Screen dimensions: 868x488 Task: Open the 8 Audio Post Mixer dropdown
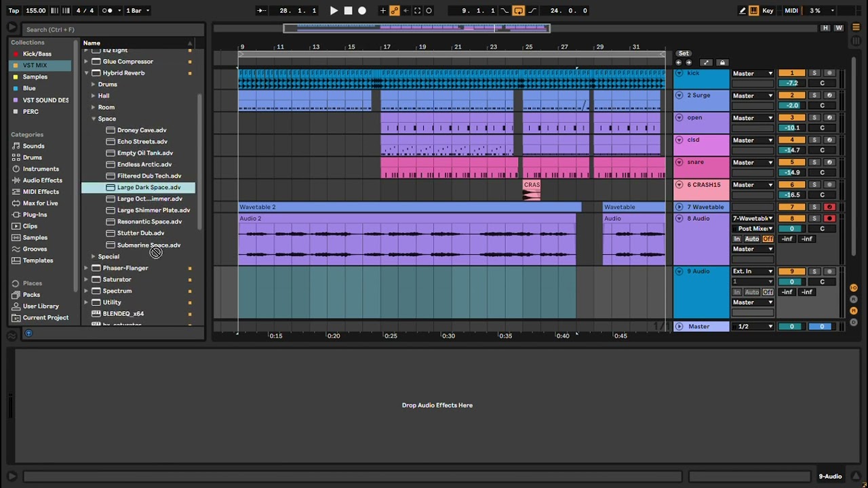click(x=753, y=228)
